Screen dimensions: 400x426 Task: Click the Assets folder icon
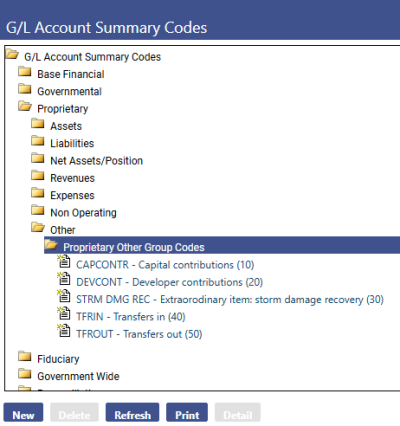pos(38,124)
